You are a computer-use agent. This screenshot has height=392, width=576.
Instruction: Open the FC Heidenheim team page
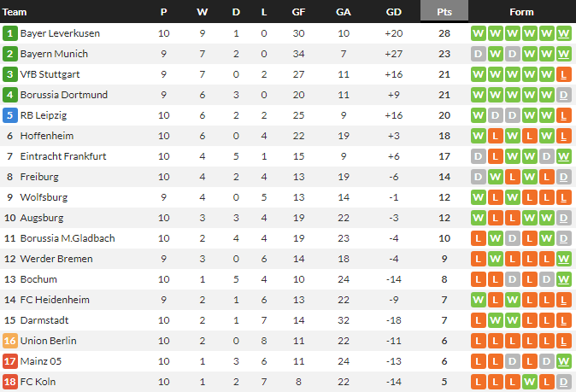54,300
